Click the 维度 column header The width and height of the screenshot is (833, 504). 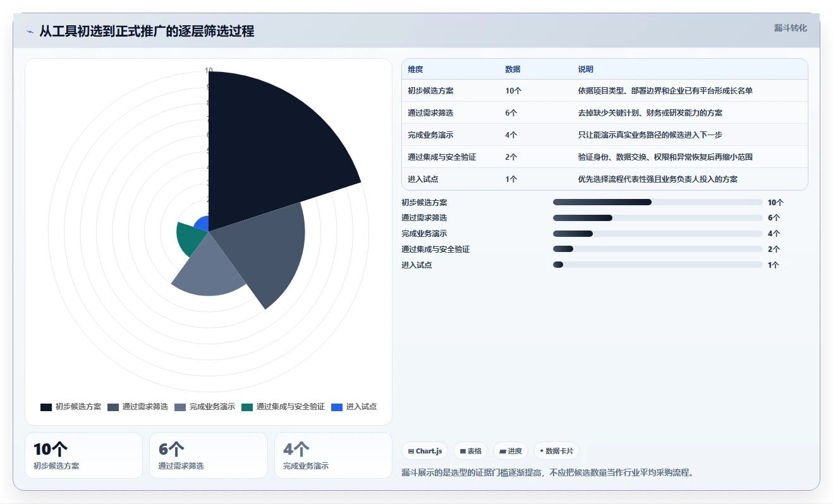[415, 69]
